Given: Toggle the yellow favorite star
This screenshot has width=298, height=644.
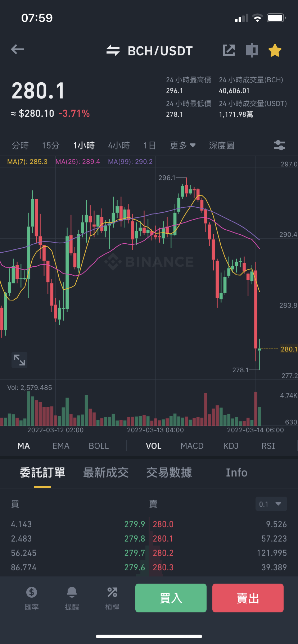Looking at the screenshot, I should click(275, 50).
